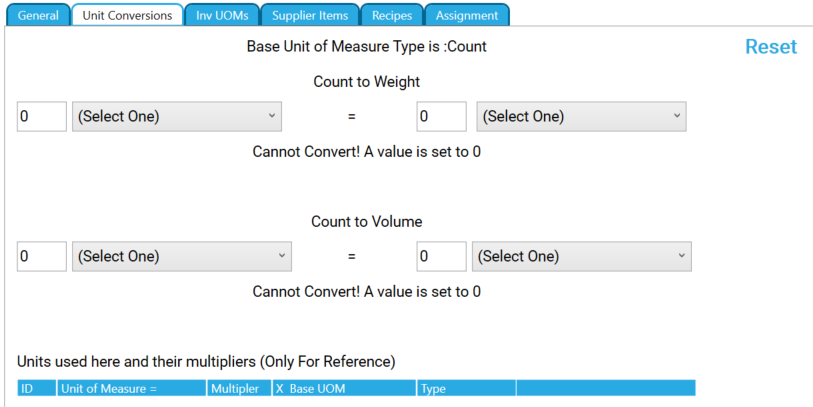Click the X Base UOM column header

pos(343,388)
